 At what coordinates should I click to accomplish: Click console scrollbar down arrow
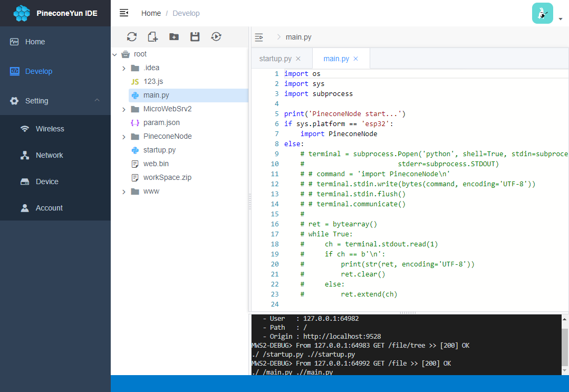[x=565, y=370]
